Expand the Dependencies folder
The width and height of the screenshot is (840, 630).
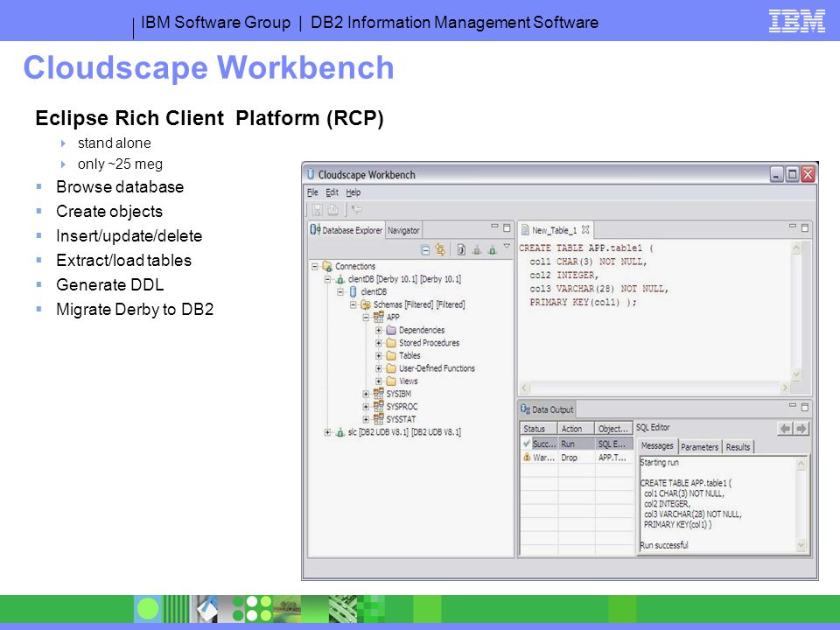pos(379,330)
